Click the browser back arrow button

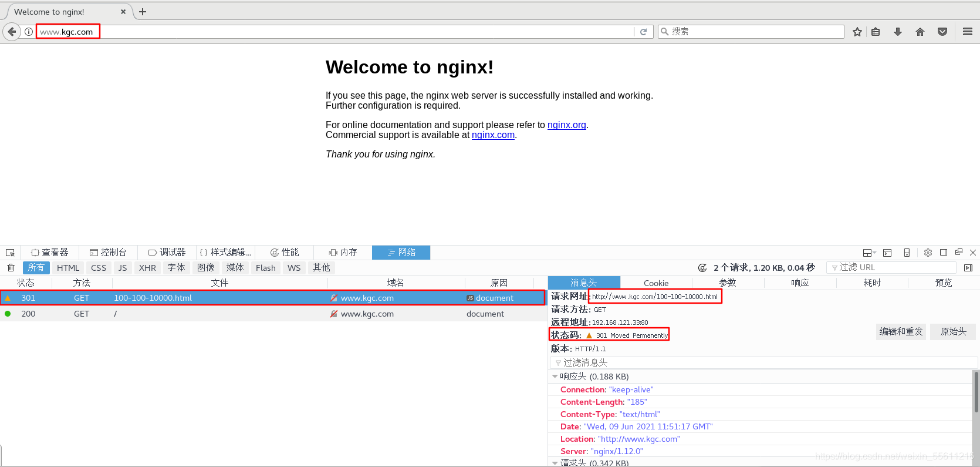click(x=12, y=32)
